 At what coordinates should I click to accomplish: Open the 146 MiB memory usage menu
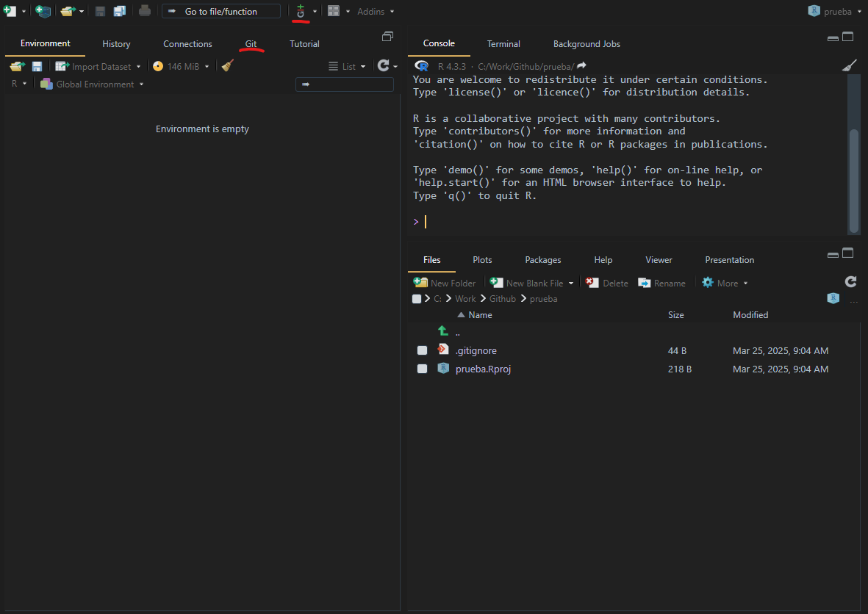click(181, 66)
